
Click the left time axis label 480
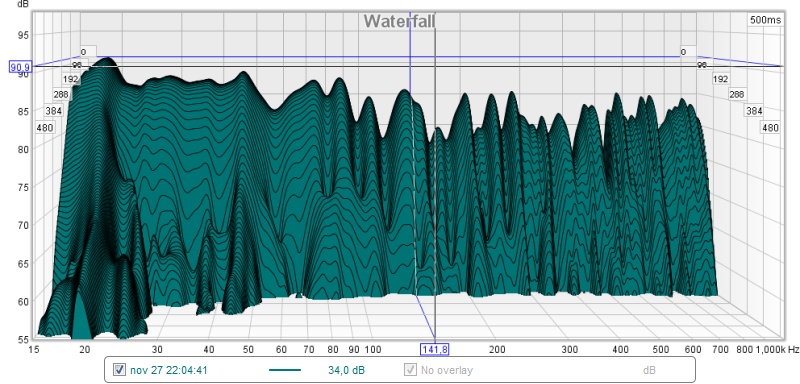point(45,127)
